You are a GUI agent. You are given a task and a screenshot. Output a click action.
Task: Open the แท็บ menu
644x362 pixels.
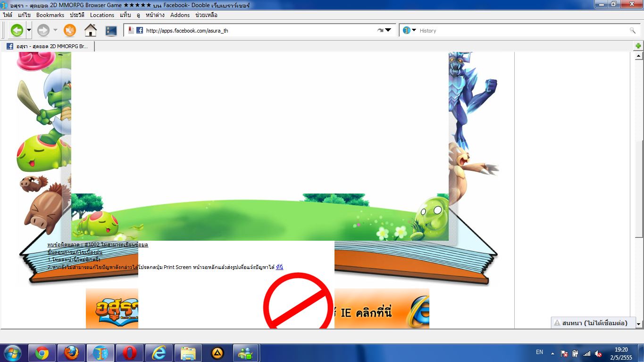pyautogui.click(x=125, y=15)
